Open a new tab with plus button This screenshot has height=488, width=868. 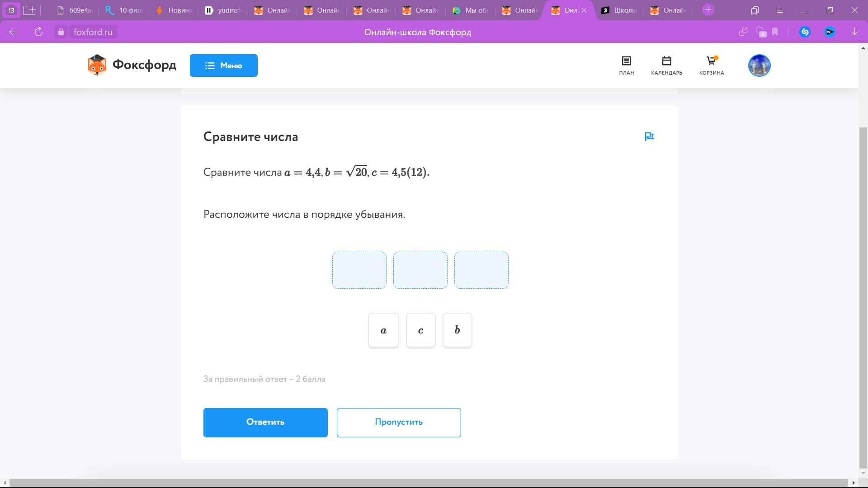point(708,10)
